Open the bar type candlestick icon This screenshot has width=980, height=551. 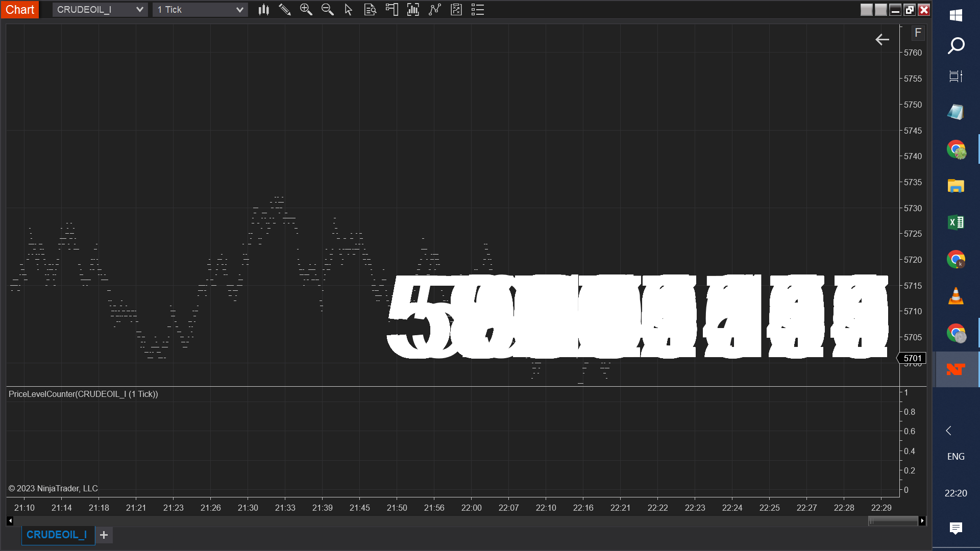(x=263, y=10)
